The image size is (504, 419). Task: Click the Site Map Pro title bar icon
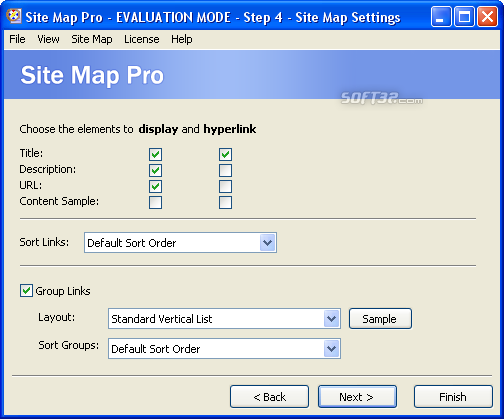[14, 16]
